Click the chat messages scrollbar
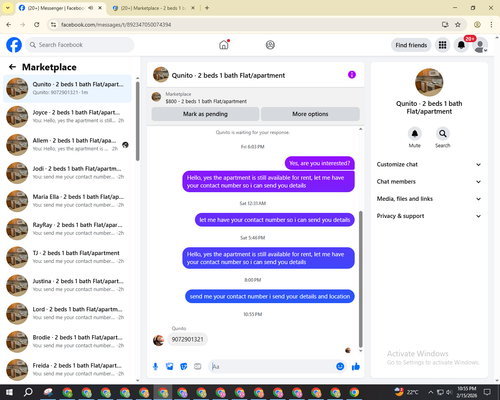The width and height of the screenshot is (500, 400). (360, 279)
